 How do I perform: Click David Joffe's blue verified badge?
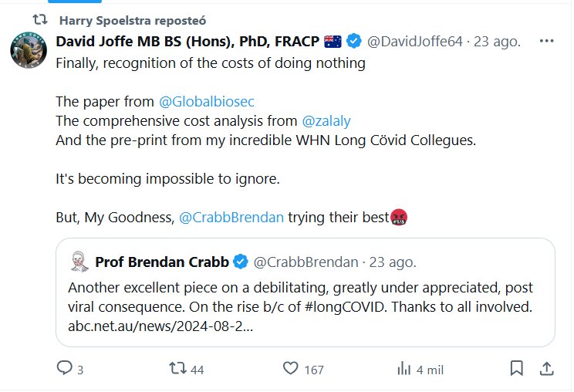pyautogui.click(x=354, y=41)
